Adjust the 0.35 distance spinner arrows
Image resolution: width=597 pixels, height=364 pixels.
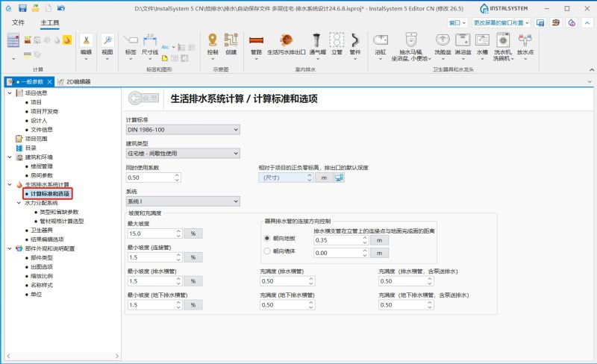(x=365, y=240)
